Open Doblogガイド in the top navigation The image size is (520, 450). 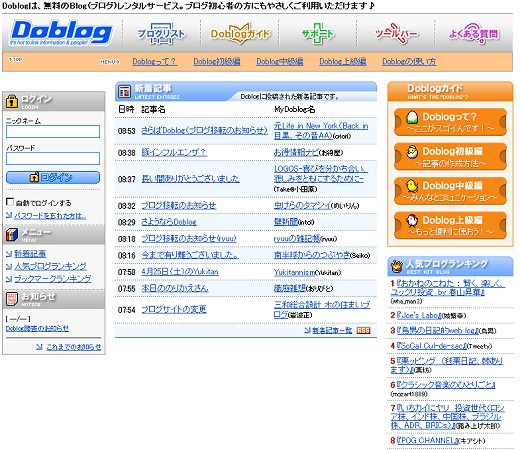[x=240, y=34]
